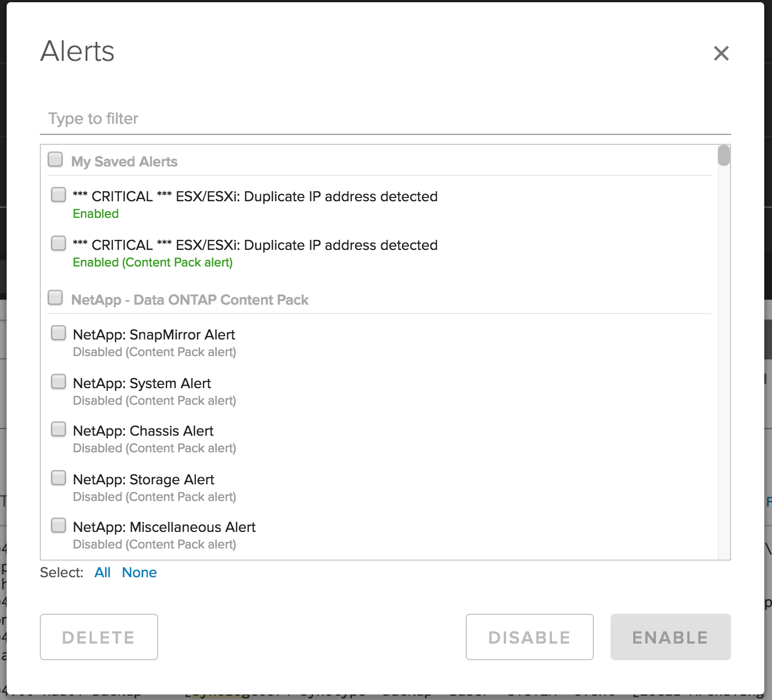Tick the first Duplicate IP address alert
Screen dimensions: 772x700
click(59, 195)
